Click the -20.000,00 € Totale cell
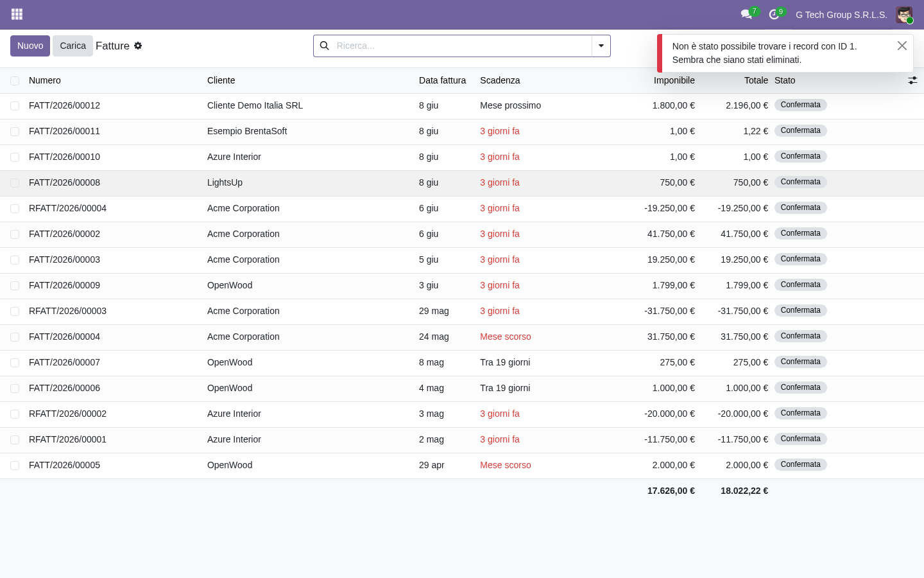924x578 pixels. (x=743, y=414)
